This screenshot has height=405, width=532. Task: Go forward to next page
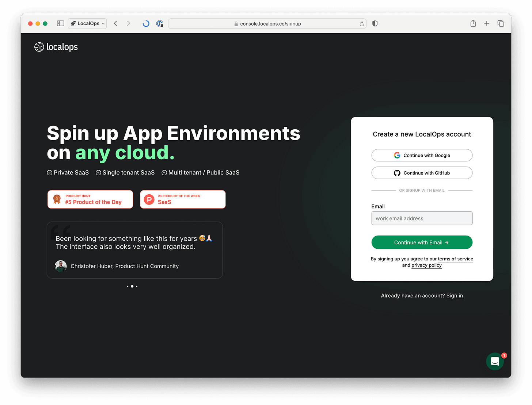click(128, 23)
